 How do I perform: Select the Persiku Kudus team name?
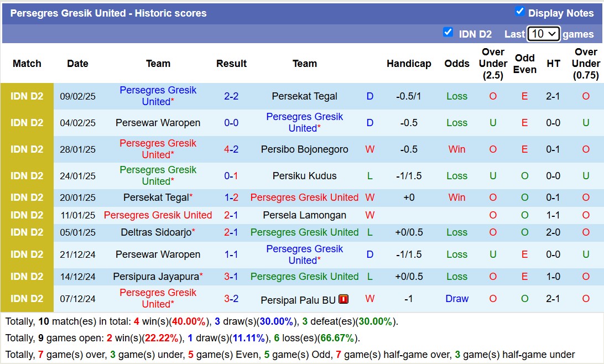point(305,175)
